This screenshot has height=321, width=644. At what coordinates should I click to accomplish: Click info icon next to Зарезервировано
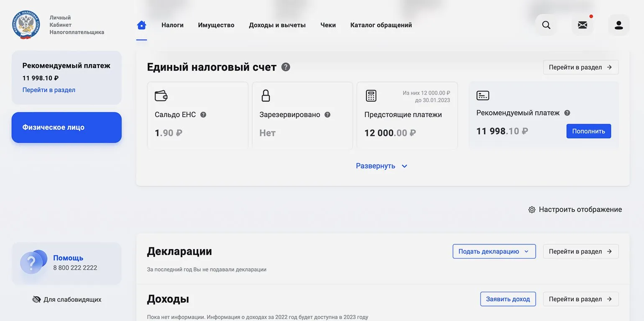pyautogui.click(x=327, y=115)
